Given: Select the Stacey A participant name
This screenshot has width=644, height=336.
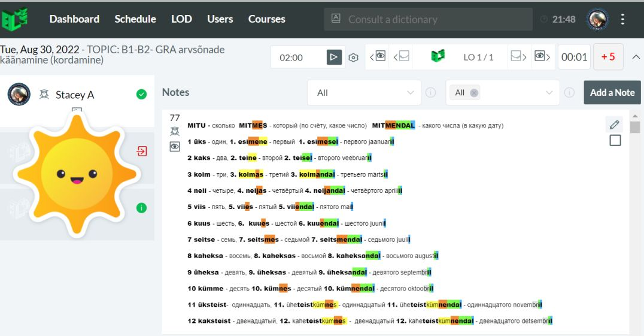Looking at the screenshot, I should point(75,95).
